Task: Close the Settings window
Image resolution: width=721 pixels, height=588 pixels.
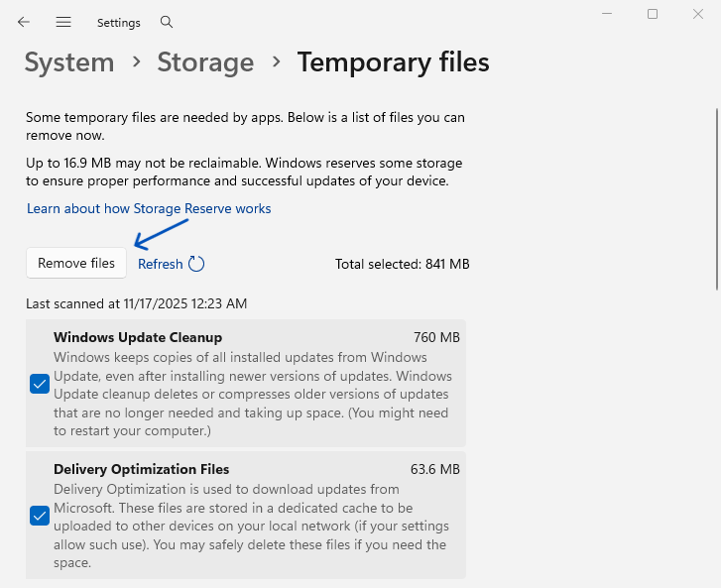Action: pos(698,14)
